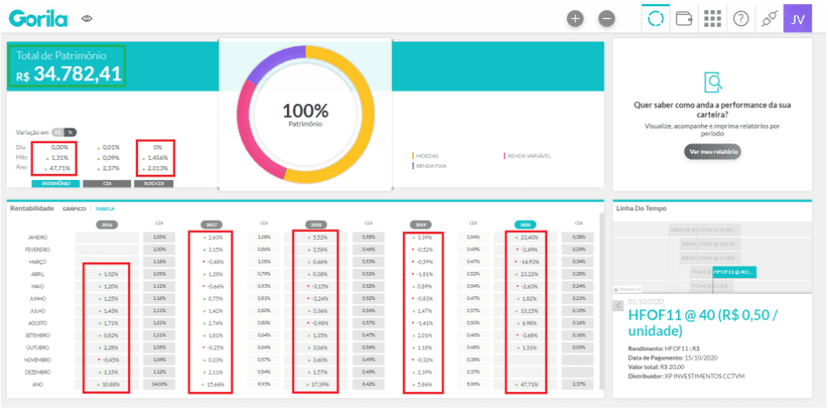The height and width of the screenshot is (411, 828).
Task: Open the apps grid icon
Action: 713,19
